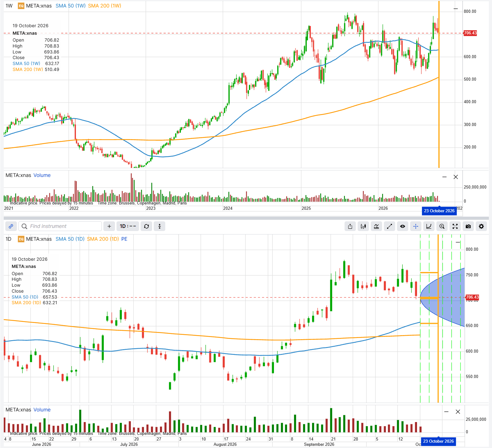
Task: Click the PE indicator label
Action: point(124,239)
